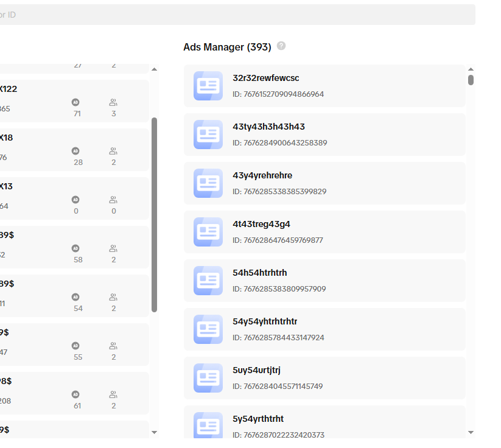Select the account name 5uy54urtjtrj
This screenshot has height=448, width=501.
pos(256,370)
